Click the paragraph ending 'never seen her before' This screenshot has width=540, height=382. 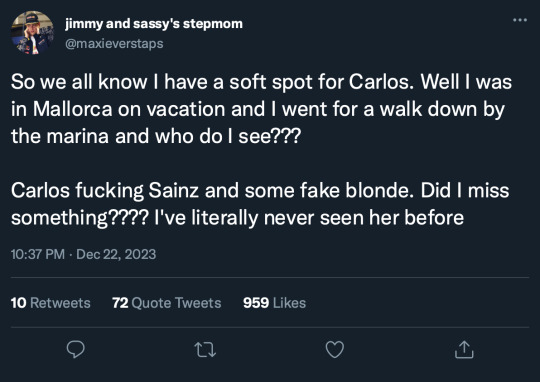tap(260, 204)
